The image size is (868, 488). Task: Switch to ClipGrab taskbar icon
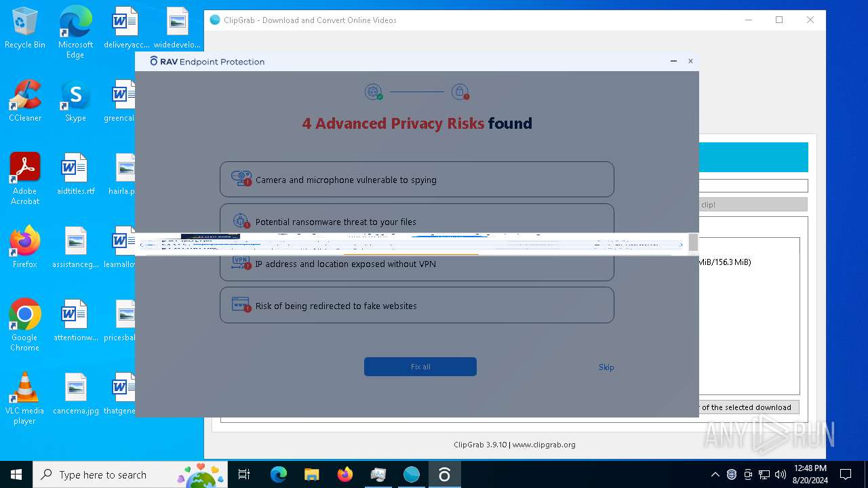[x=412, y=474]
